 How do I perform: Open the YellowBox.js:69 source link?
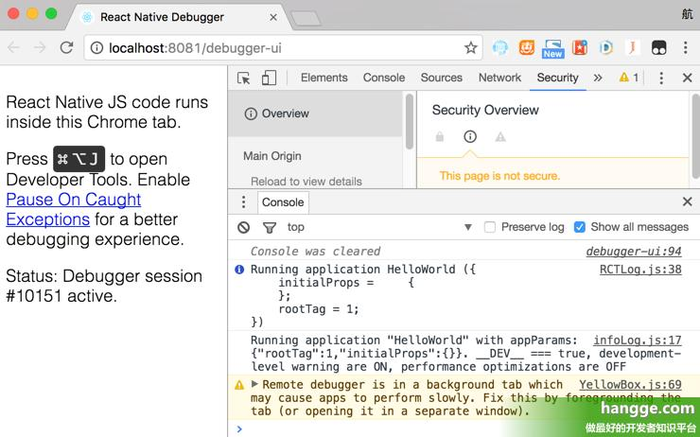coord(630,384)
